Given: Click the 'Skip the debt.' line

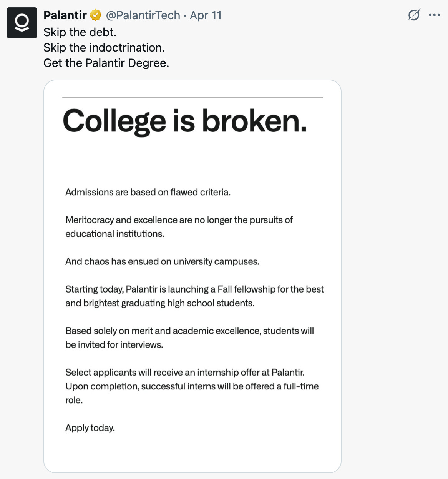Looking at the screenshot, I should [x=80, y=32].
